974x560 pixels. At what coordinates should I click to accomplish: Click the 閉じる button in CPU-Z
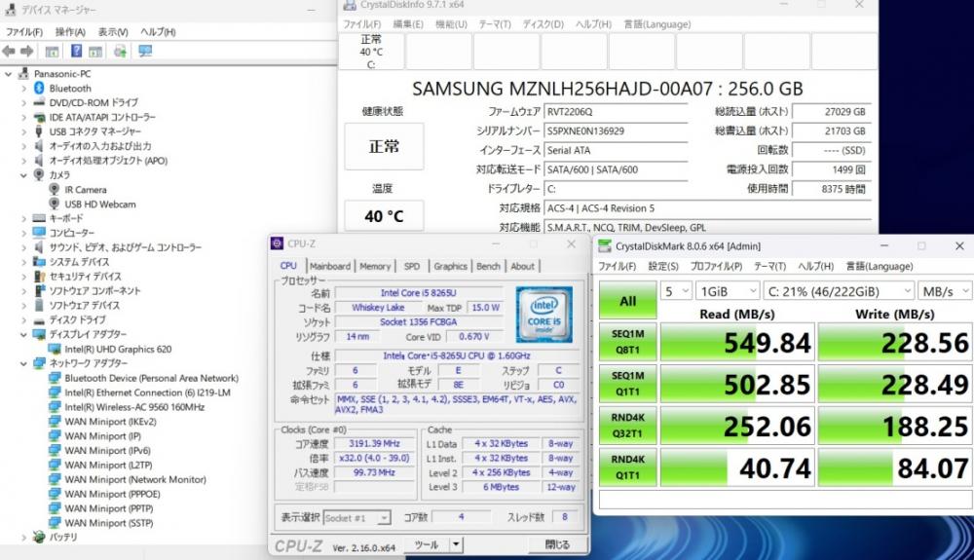(x=556, y=544)
